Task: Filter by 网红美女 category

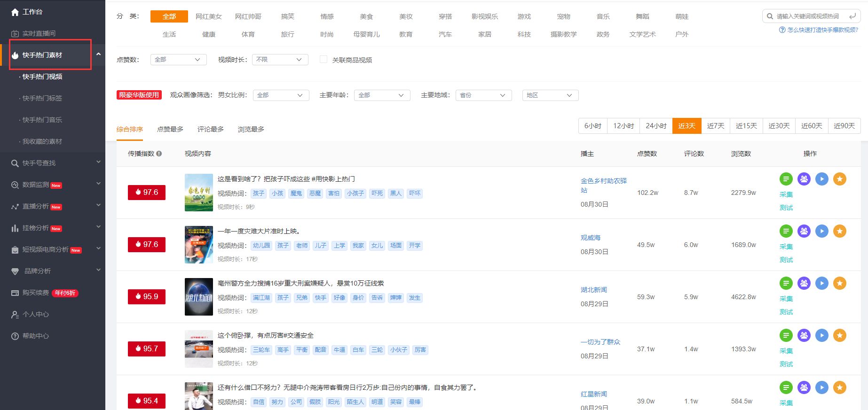Action: (209, 16)
